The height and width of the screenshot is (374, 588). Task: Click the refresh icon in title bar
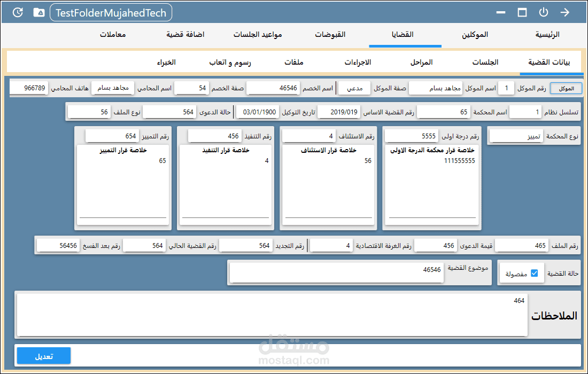point(18,12)
